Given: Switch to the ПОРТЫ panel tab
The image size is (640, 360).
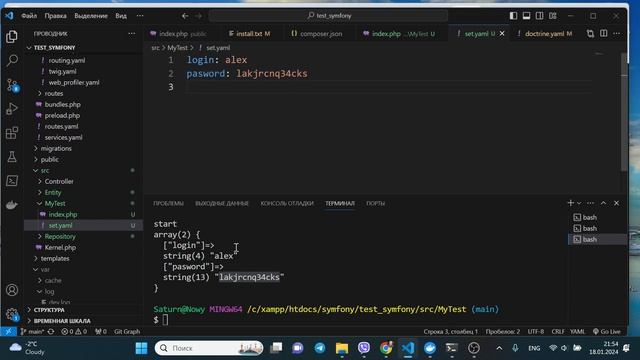Looking at the screenshot, I should point(376,203).
